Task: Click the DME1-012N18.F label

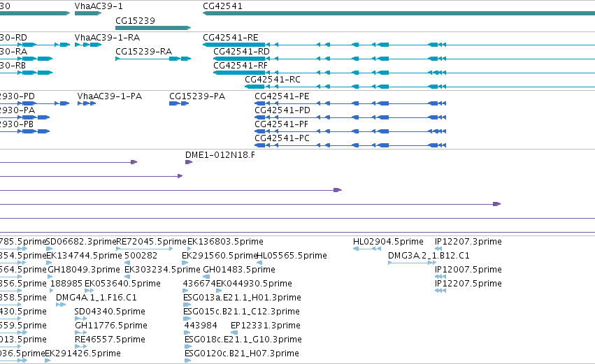Action: pyautogui.click(x=220, y=154)
